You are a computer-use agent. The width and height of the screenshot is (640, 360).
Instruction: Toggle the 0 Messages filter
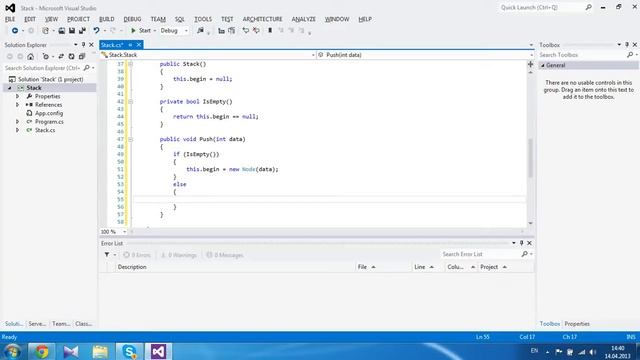click(x=224, y=255)
